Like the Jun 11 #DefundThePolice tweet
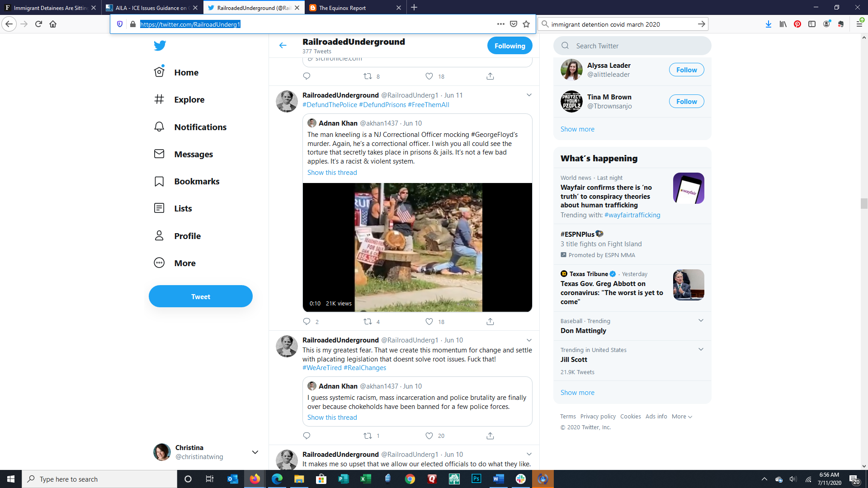868x488 pixels. coord(429,322)
